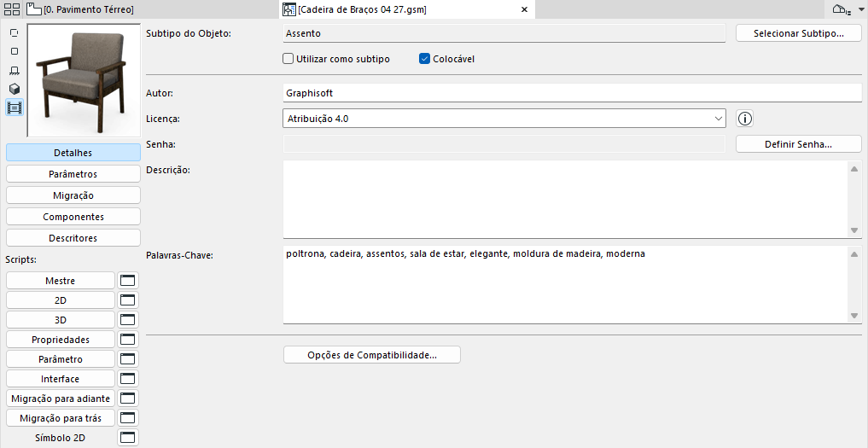Click the Subtipo do Objeto Assento field
The image size is (868, 448).
[x=504, y=33]
